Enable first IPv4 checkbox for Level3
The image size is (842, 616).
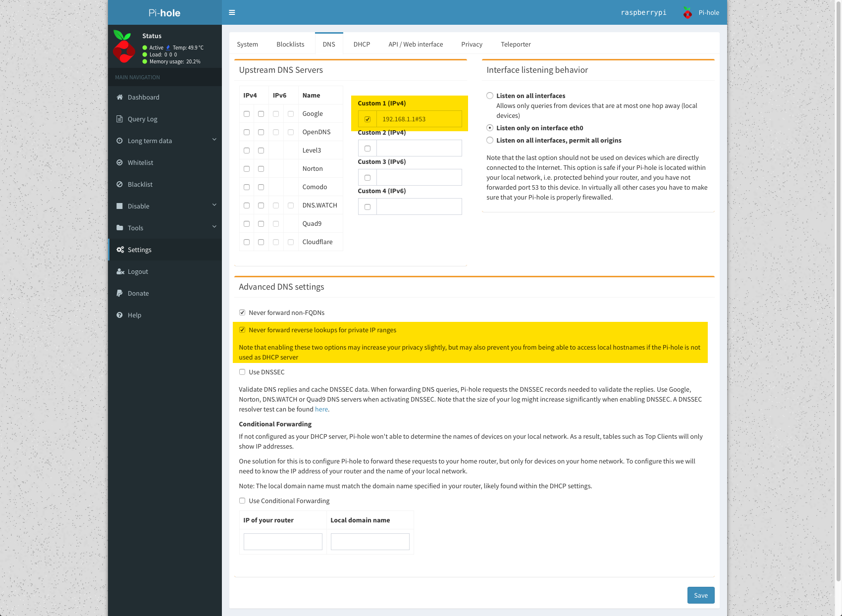247,151
